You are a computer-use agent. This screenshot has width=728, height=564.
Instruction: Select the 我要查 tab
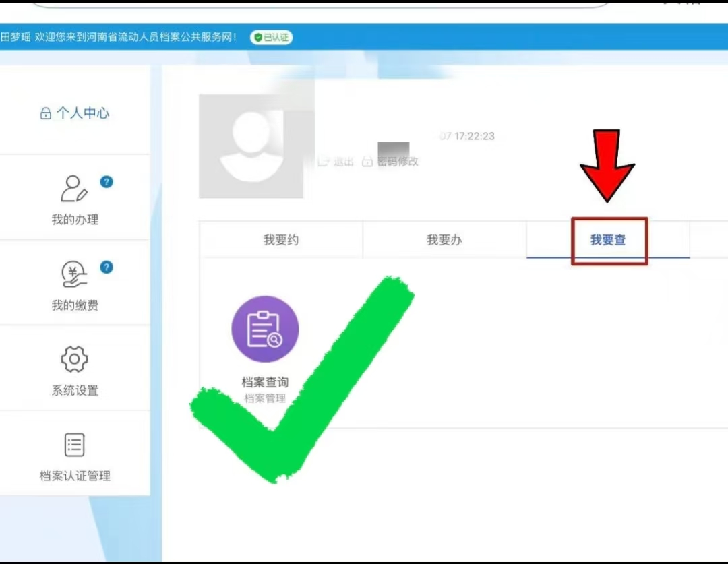608,240
